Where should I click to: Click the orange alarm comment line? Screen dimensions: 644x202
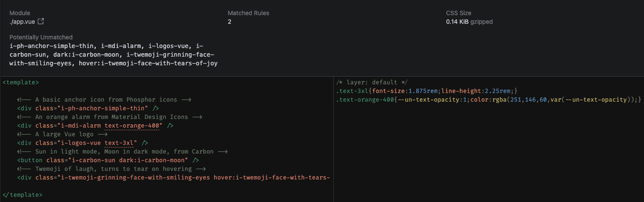click(110, 117)
